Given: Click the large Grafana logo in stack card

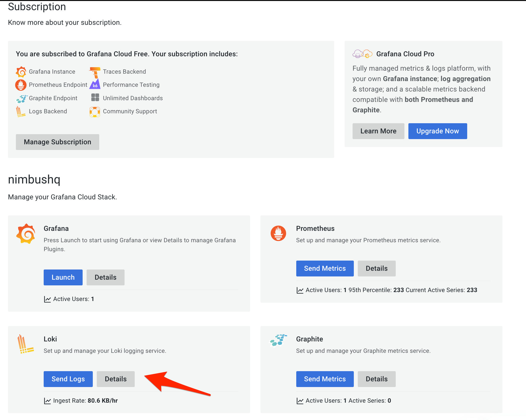Looking at the screenshot, I should 26,234.
